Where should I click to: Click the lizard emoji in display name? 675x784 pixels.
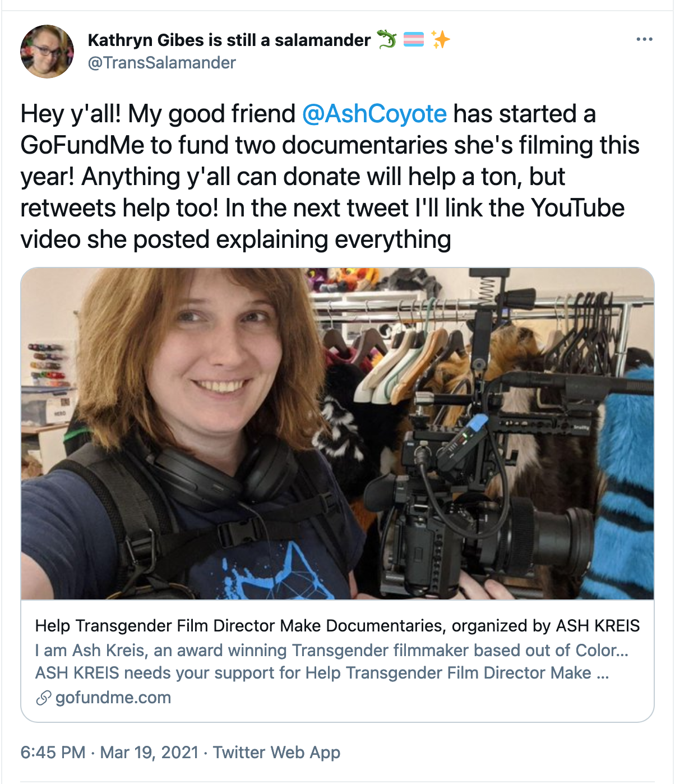pos(387,40)
